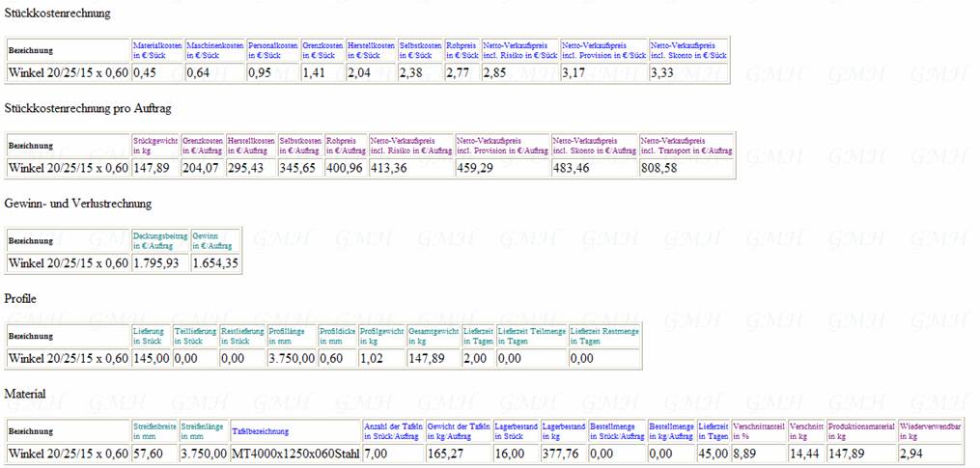Viewport: 980px width, 468px height.
Task: Click the Personalkosten value 0,95
Action: point(260,72)
